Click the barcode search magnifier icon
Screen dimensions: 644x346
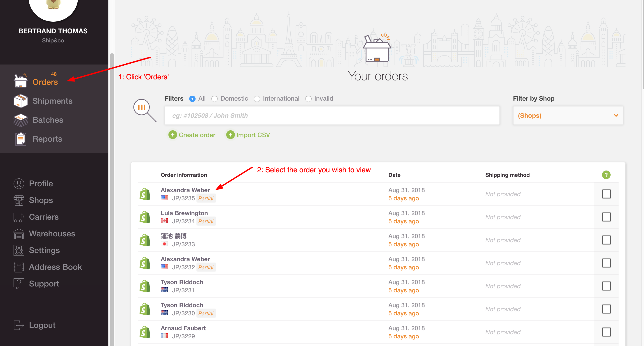click(x=145, y=110)
